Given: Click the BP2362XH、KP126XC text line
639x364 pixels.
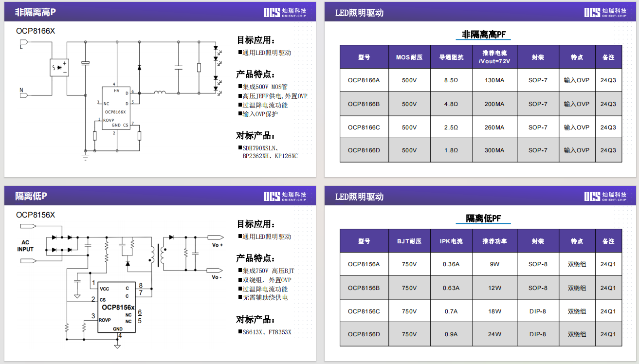Looking at the screenshot, I should click(270, 156).
